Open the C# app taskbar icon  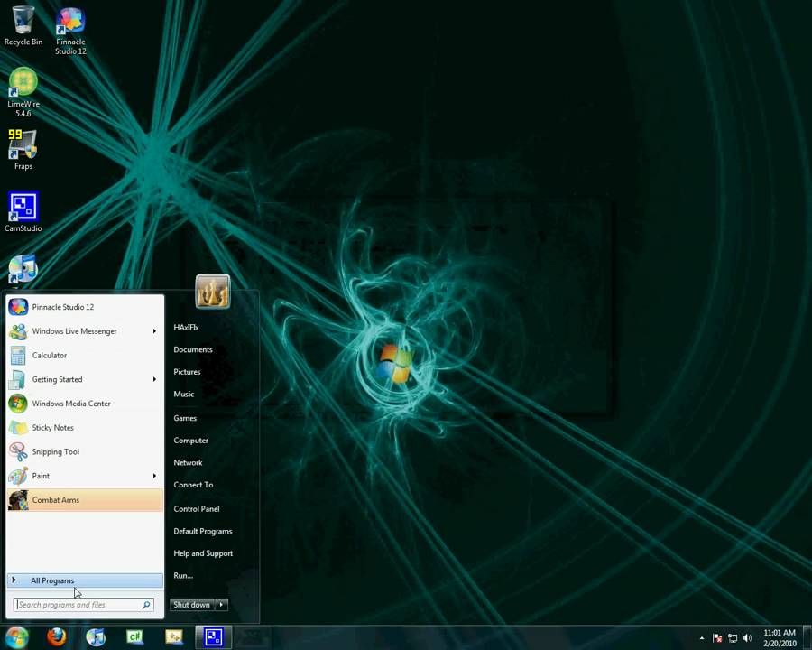[134, 636]
